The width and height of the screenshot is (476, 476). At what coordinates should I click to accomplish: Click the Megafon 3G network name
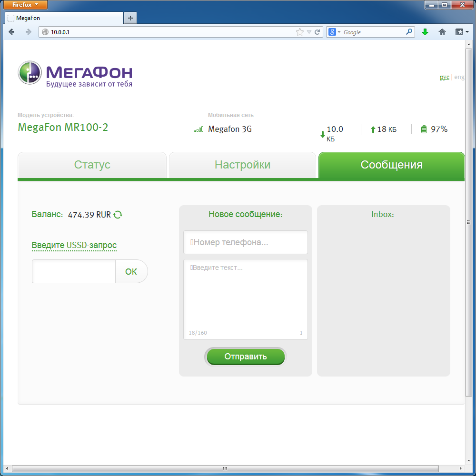click(x=230, y=129)
